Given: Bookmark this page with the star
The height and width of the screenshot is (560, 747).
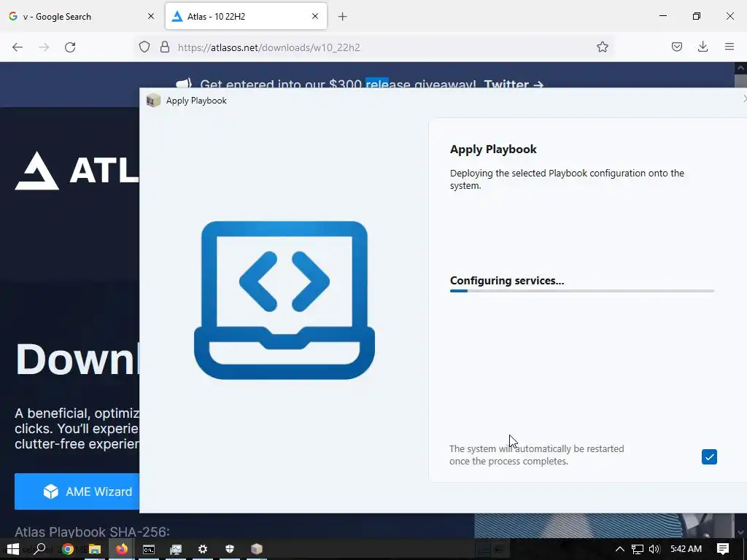Looking at the screenshot, I should tap(602, 47).
